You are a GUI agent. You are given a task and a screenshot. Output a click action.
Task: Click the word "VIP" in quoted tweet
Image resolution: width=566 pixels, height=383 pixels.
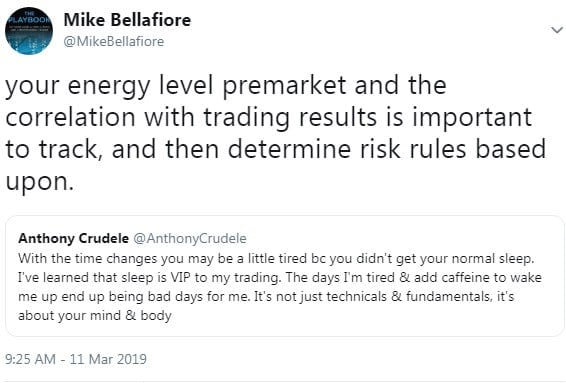pyautogui.click(x=180, y=277)
